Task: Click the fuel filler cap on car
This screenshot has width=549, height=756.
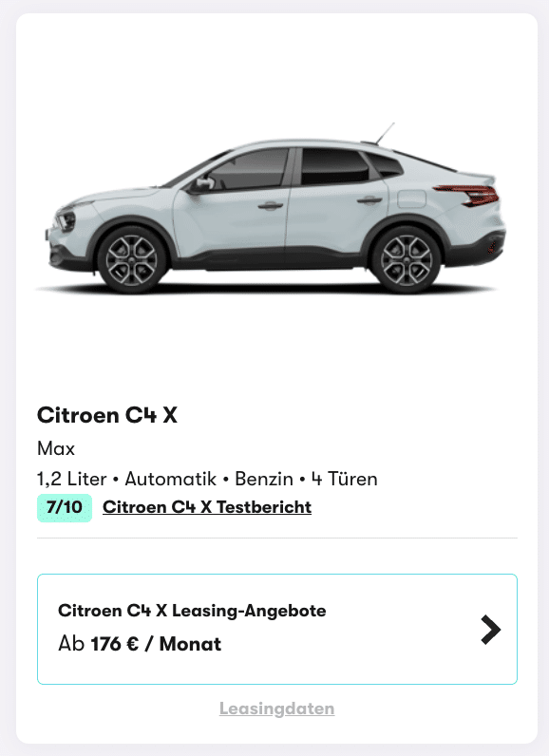Action: (x=411, y=198)
